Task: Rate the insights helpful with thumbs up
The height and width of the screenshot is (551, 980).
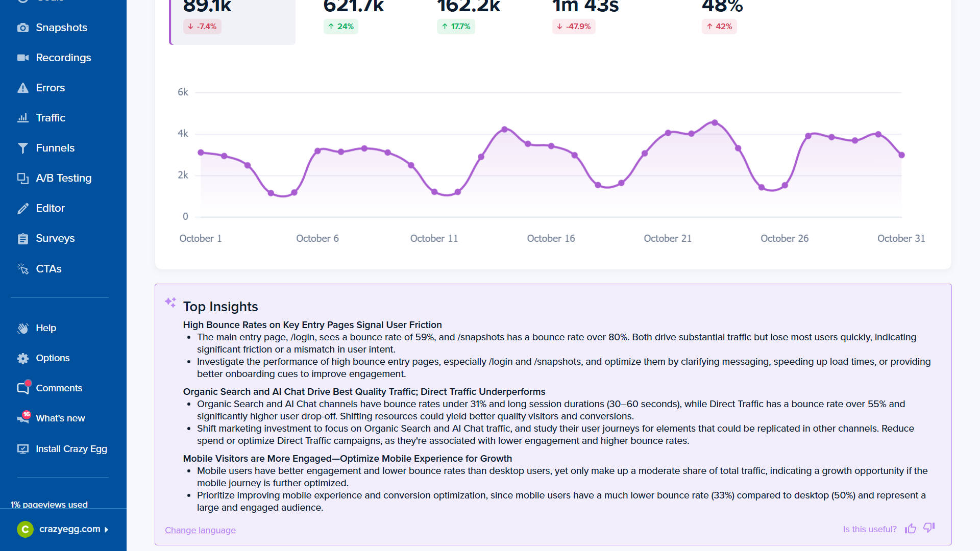Action: pos(911,529)
